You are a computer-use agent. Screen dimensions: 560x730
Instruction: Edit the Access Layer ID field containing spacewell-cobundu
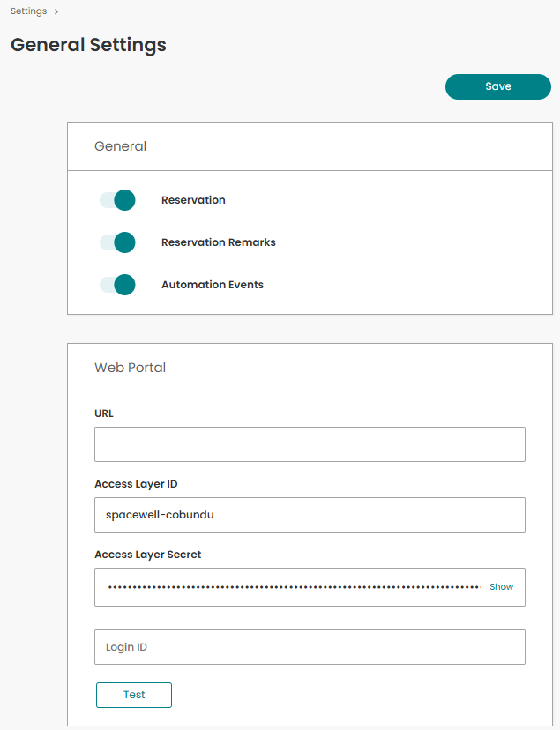tap(310, 515)
